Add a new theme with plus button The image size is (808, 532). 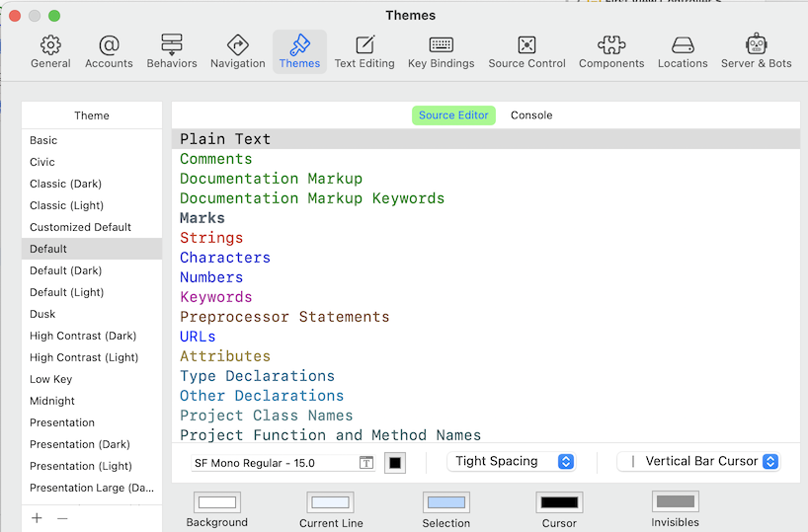coord(38,518)
